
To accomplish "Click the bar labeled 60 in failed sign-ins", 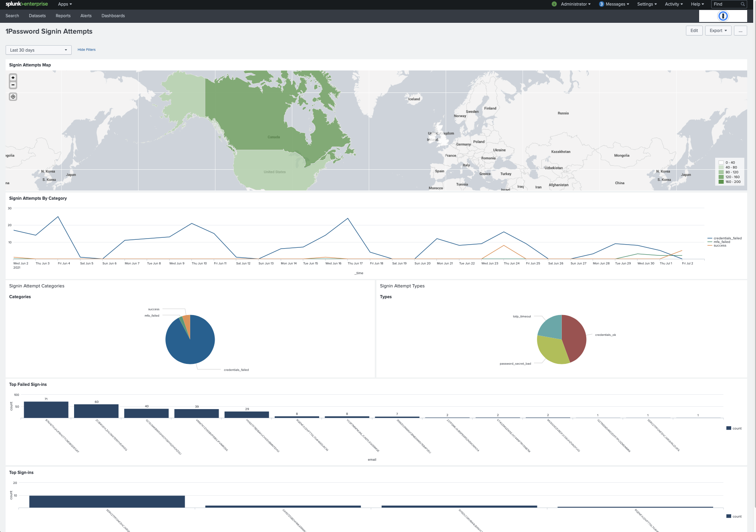I will (96, 411).
